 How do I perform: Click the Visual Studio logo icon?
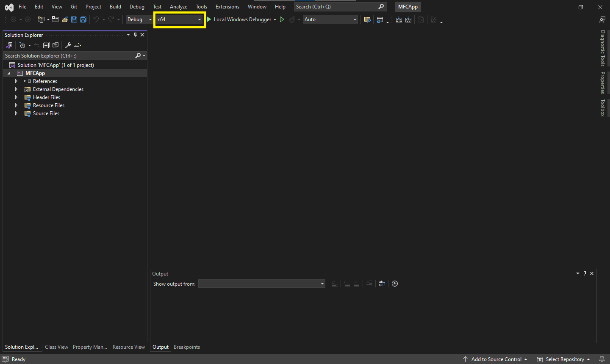tap(9, 7)
